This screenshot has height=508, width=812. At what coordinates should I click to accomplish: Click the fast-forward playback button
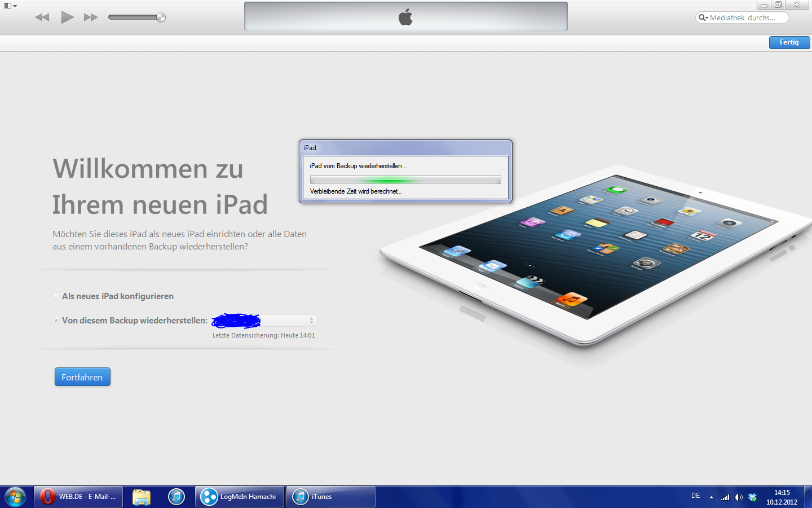(91, 17)
